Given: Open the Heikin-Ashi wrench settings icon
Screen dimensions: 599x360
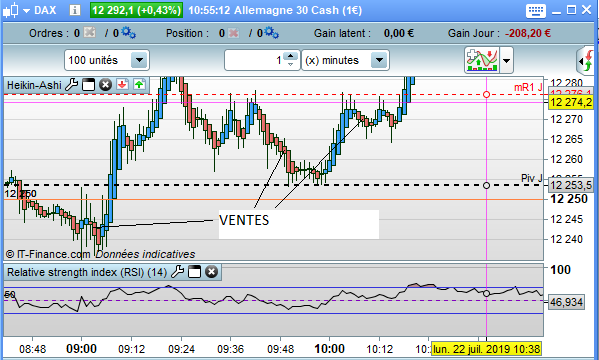Looking at the screenshot, I should tap(71, 84).
